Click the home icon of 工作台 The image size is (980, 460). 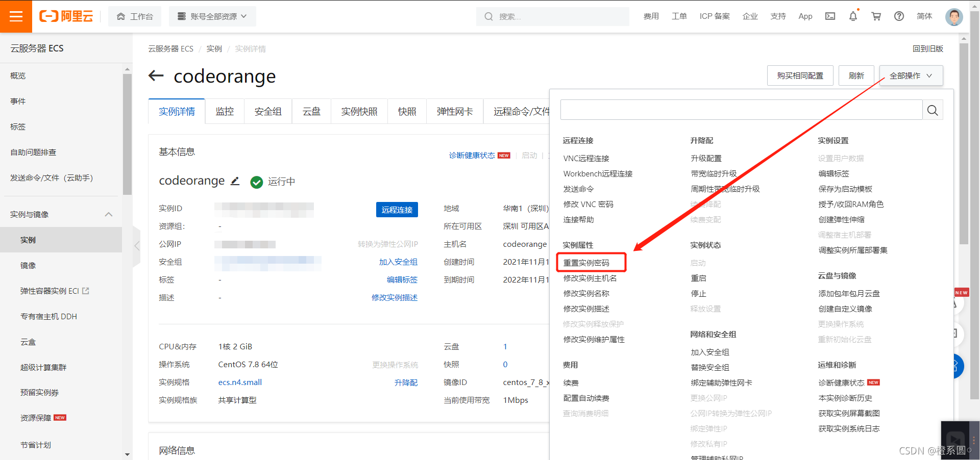click(x=121, y=16)
